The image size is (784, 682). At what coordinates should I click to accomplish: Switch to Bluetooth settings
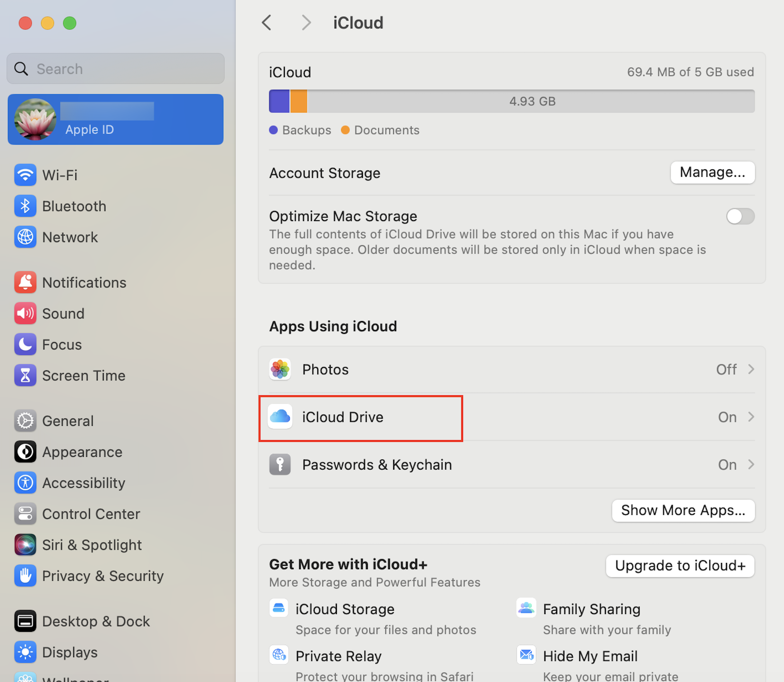(74, 206)
